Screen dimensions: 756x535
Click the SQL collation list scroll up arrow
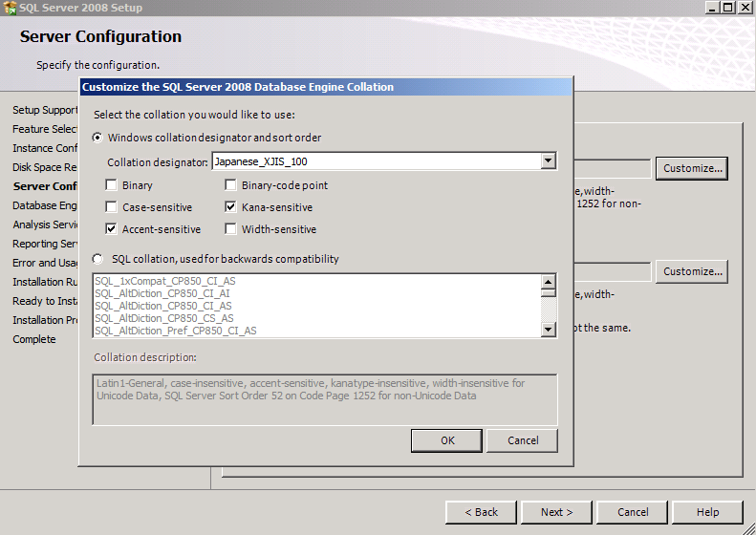[549, 282]
